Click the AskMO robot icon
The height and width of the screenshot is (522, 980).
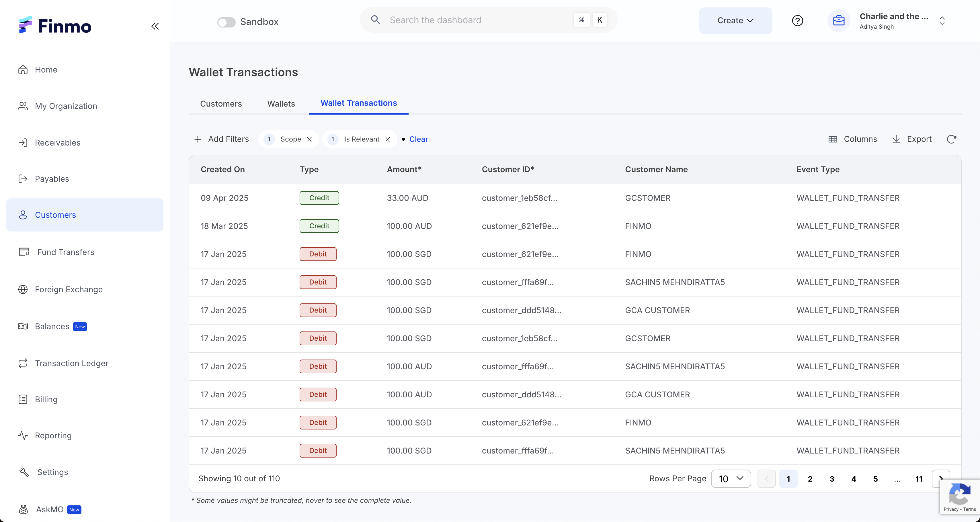(x=24, y=509)
